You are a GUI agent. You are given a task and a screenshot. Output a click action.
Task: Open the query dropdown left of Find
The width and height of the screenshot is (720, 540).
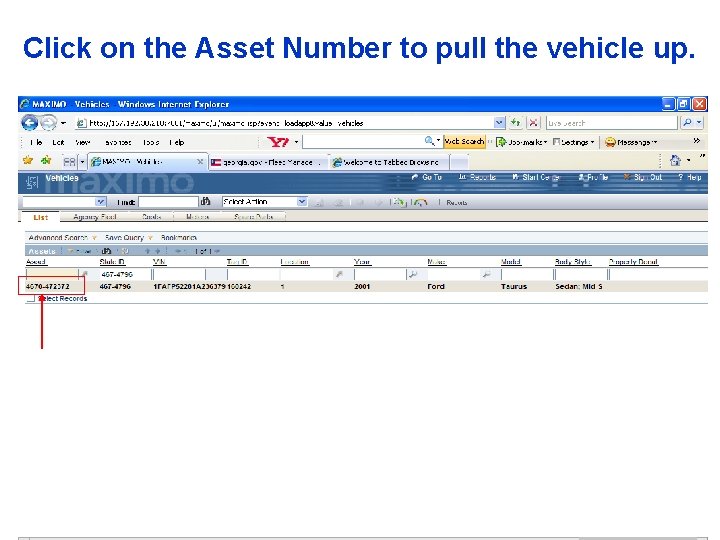tap(101, 202)
